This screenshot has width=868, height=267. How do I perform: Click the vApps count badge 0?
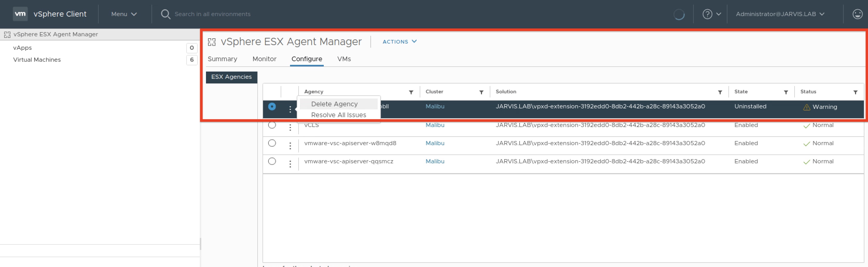pos(192,48)
